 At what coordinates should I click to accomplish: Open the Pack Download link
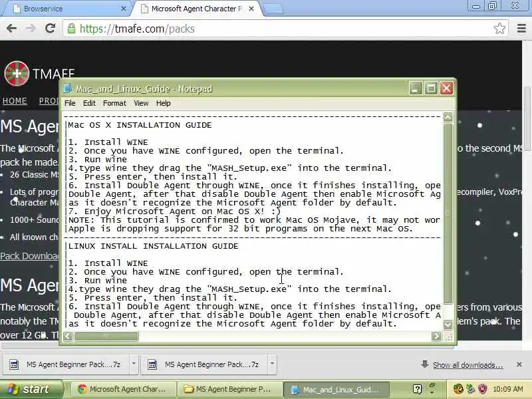coord(29,256)
